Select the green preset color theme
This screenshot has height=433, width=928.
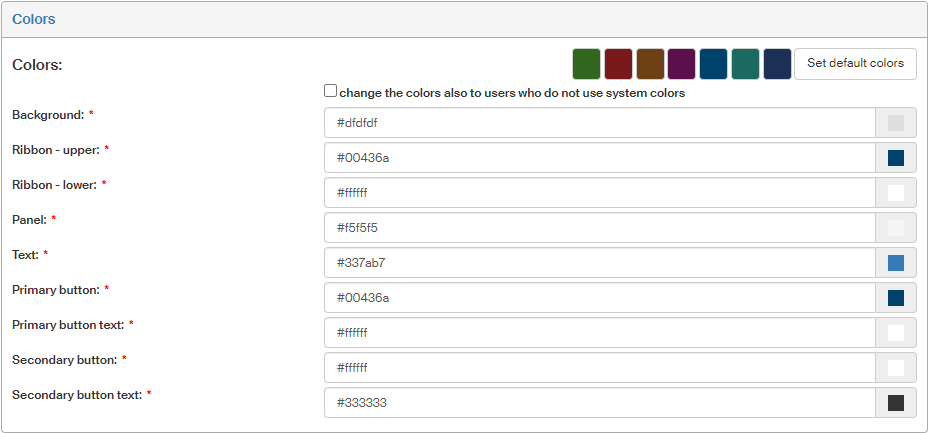[x=586, y=64]
